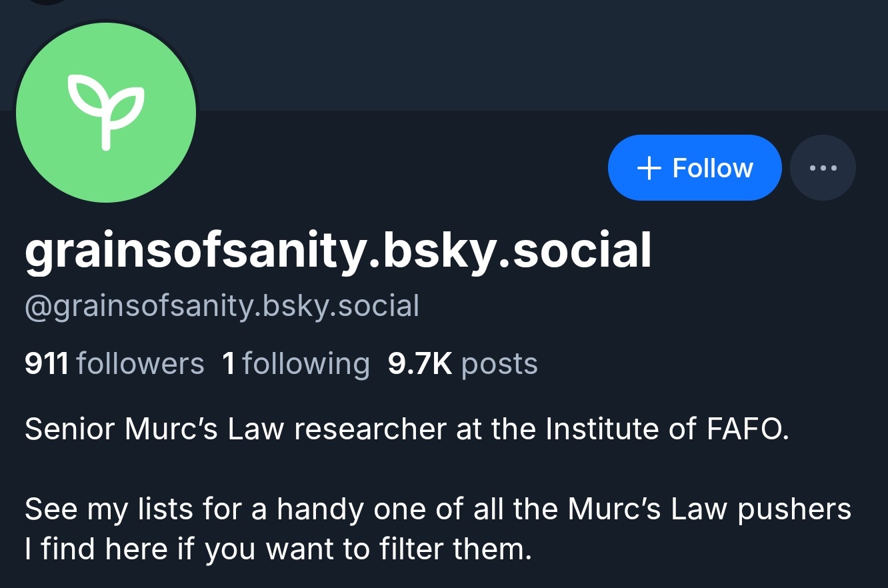This screenshot has height=588, width=888.
Task: Click the "posts" label text
Action: 499,364
